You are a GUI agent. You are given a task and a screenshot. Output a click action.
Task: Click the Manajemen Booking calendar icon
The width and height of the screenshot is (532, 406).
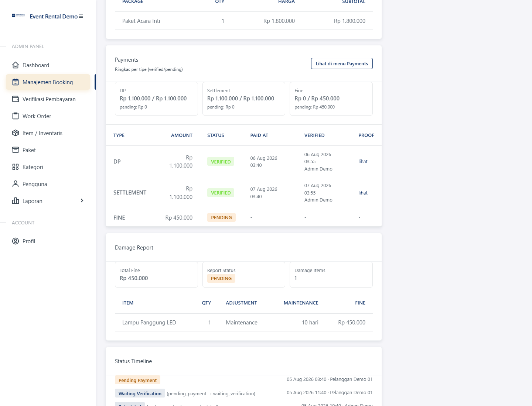pyautogui.click(x=16, y=82)
